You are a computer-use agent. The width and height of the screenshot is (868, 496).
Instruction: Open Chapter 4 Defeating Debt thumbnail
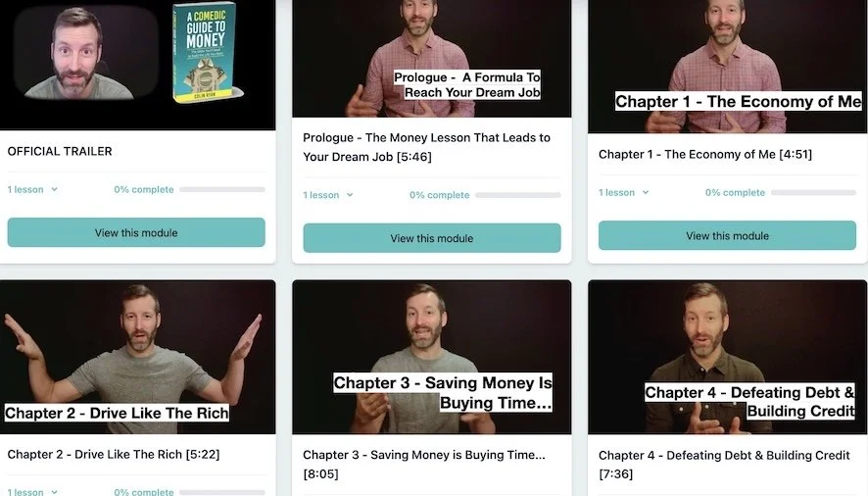[727, 357]
